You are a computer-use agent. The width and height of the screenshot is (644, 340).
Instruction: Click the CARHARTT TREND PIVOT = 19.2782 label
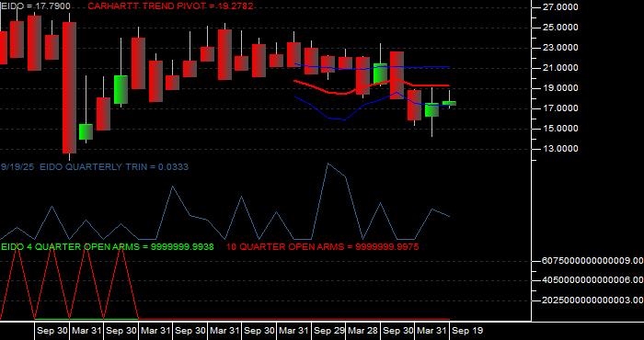(x=170, y=6)
